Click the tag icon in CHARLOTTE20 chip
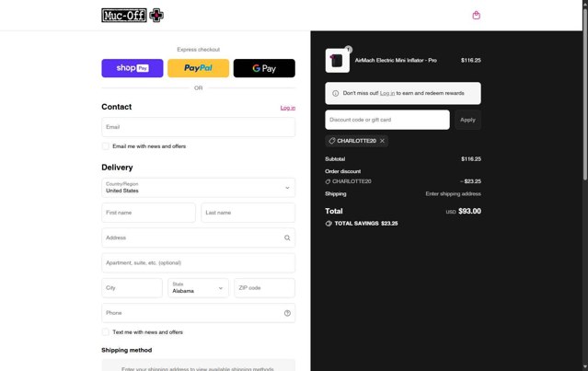588x371 pixels. coord(332,141)
